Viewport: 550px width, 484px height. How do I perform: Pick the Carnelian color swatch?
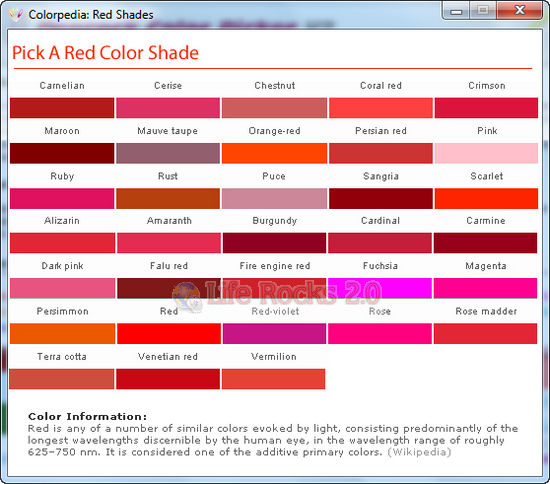point(62,108)
